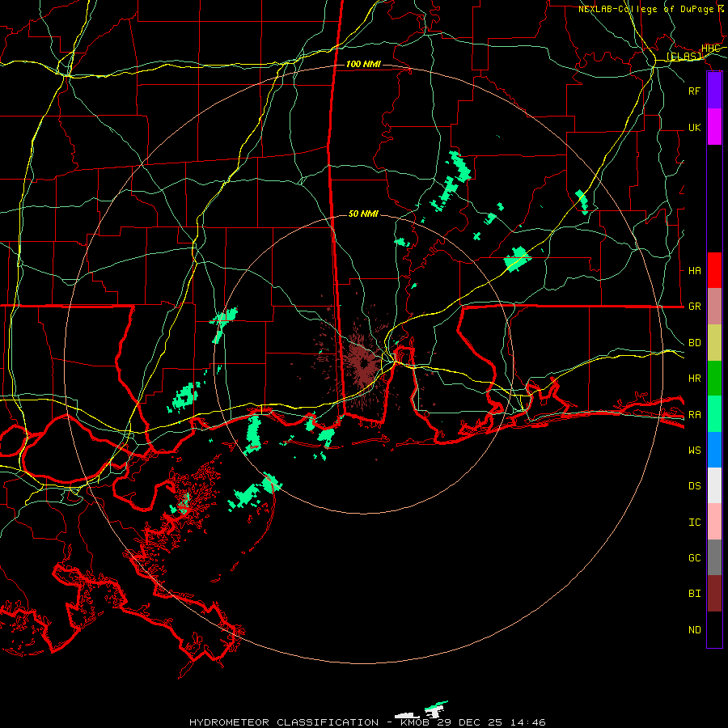
Task: Click the ND legend label
Action: tap(695, 630)
